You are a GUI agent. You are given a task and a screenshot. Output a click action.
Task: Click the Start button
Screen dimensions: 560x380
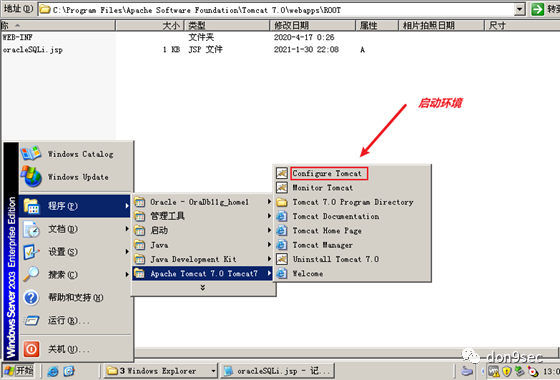coord(19,371)
